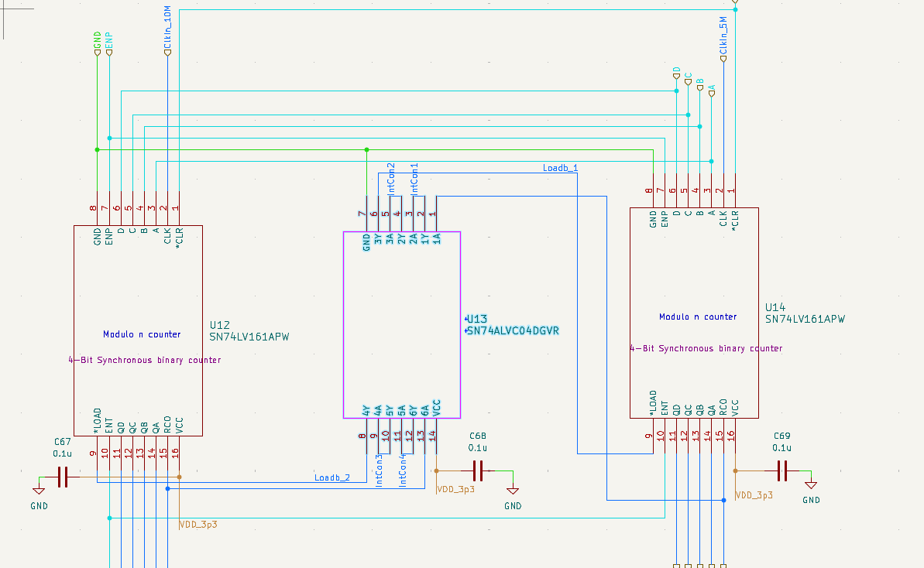This screenshot has height=568, width=924.
Task: Click the Loadb_1 net label
Action: pyautogui.click(x=560, y=168)
